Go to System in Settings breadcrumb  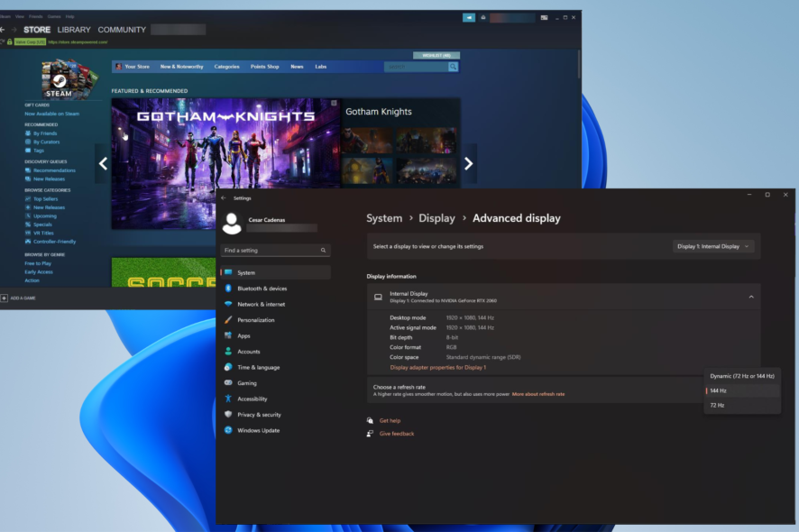[x=384, y=218]
